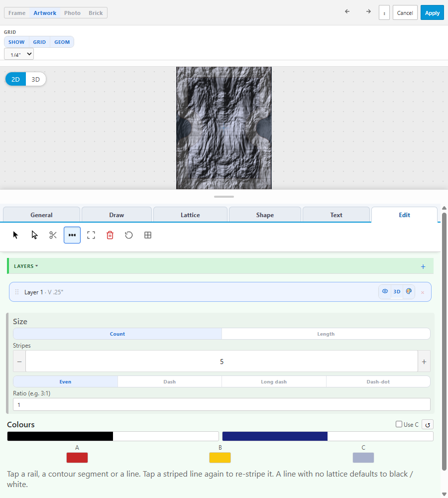Toggle Layer 1 visibility eye icon
The image size is (448, 498).
coord(385,291)
